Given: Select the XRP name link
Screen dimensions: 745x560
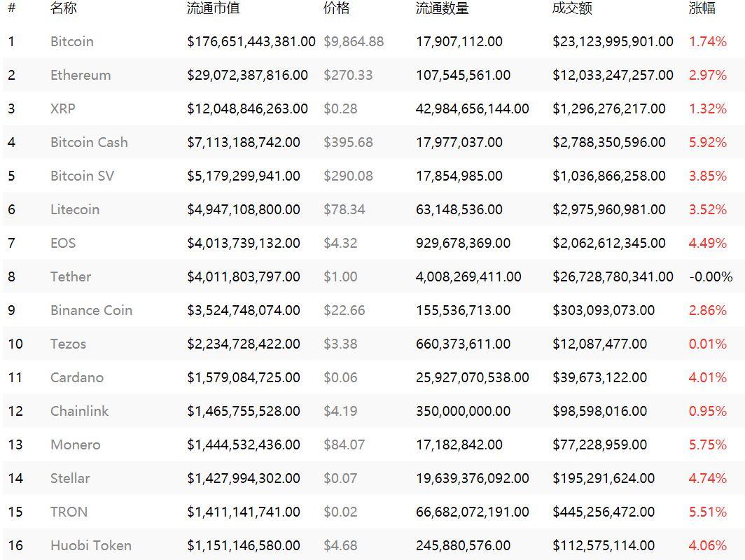Looking at the screenshot, I should coord(63,108).
